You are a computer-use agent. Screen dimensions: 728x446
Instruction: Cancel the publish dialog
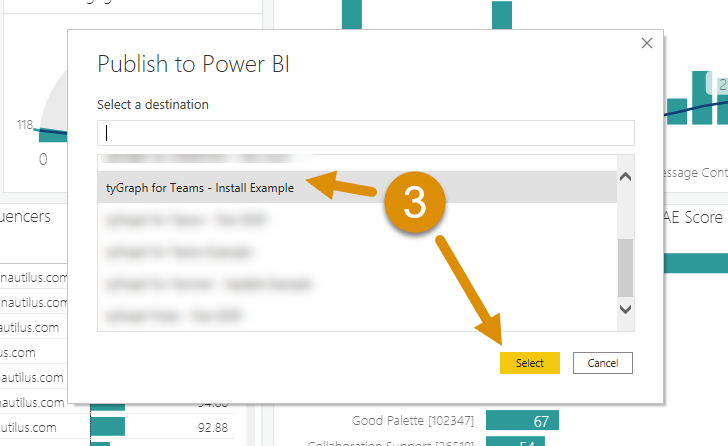[603, 363]
